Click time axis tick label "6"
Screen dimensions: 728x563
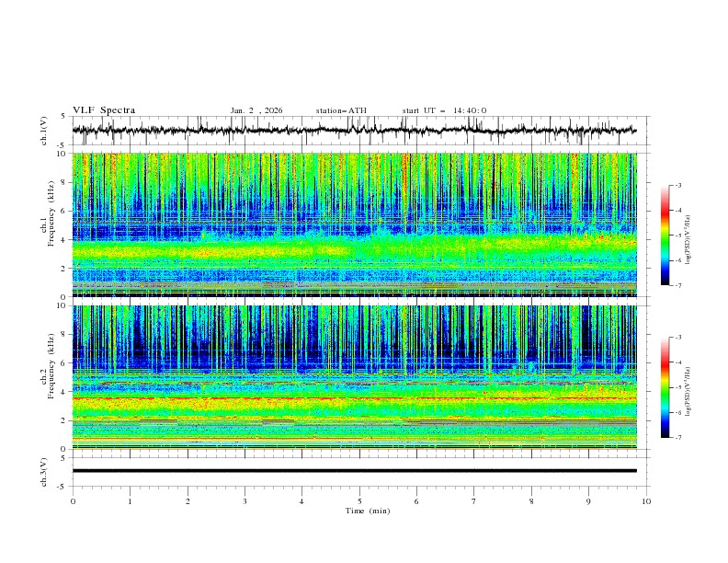coord(416,501)
